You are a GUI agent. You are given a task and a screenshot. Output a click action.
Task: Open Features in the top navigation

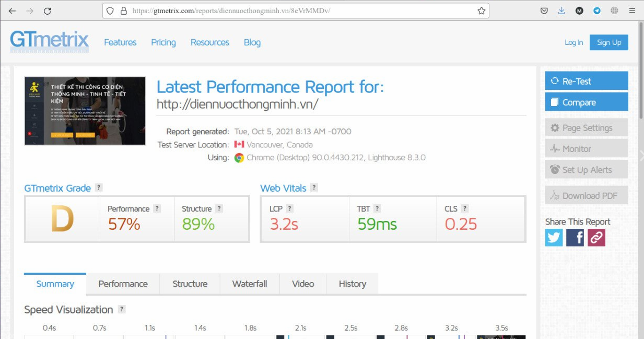pos(120,42)
